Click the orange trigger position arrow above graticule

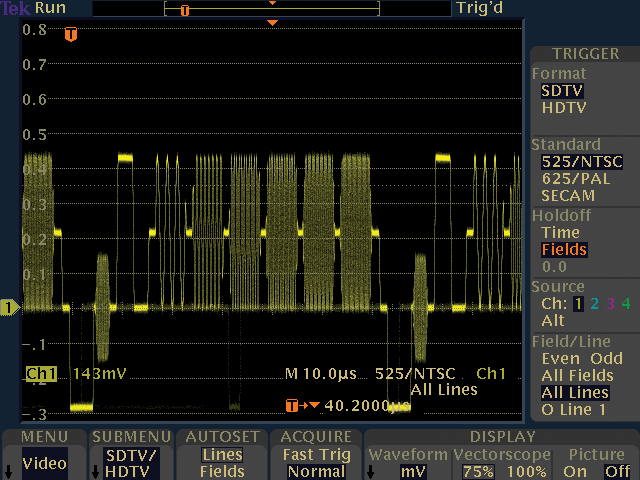(x=272, y=22)
